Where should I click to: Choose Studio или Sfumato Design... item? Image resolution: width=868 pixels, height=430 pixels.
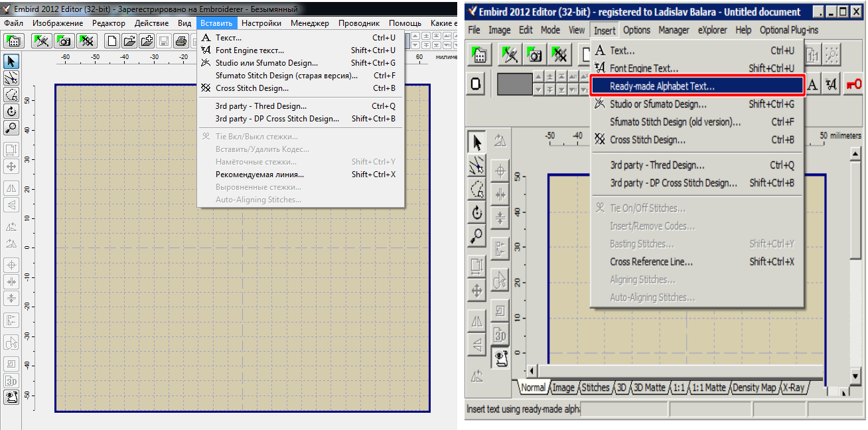(300, 63)
